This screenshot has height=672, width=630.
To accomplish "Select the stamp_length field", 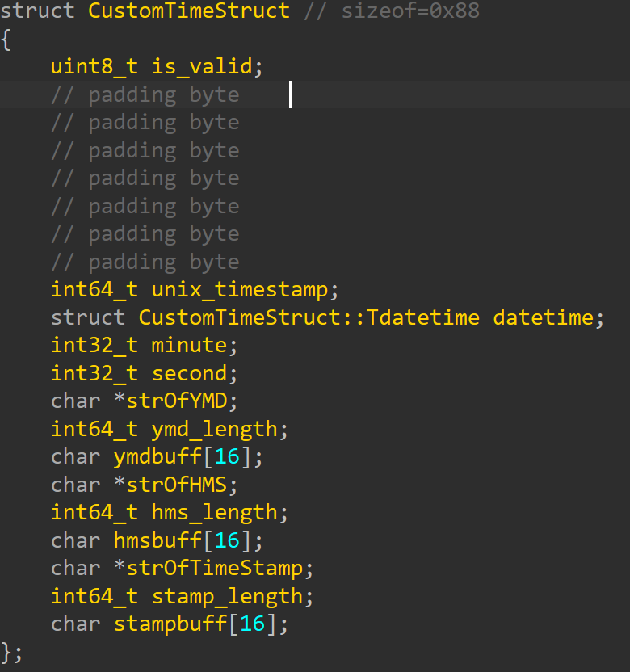I will click(227, 596).
